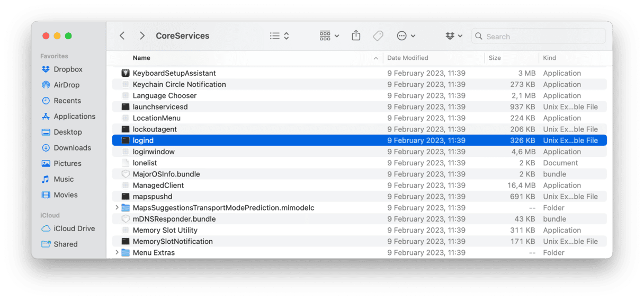Open Music in the sidebar

pos(58,179)
